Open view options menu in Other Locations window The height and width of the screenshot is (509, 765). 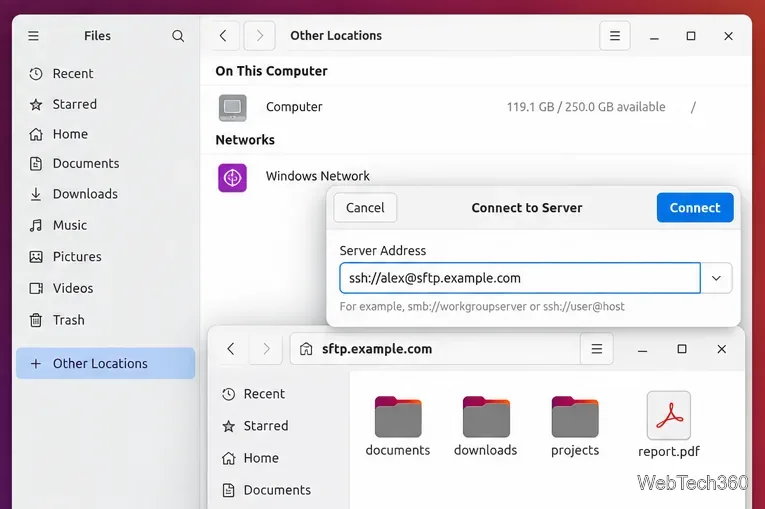tap(615, 36)
